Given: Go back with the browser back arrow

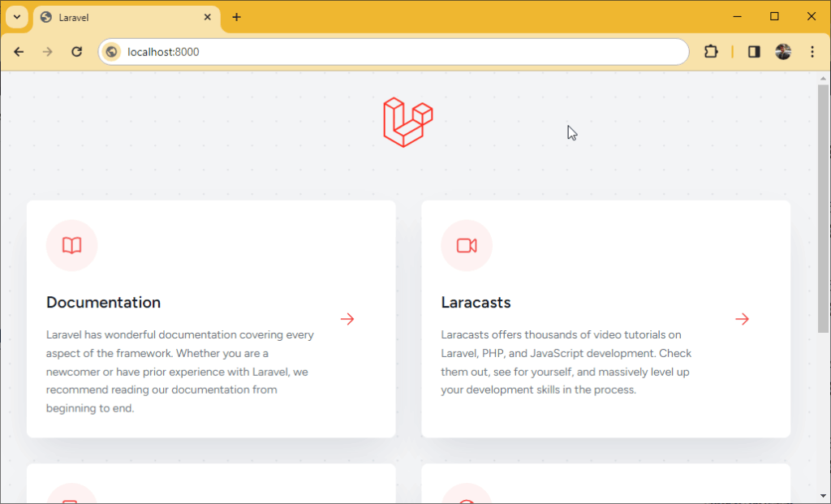Looking at the screenshot, I should 19,51.
